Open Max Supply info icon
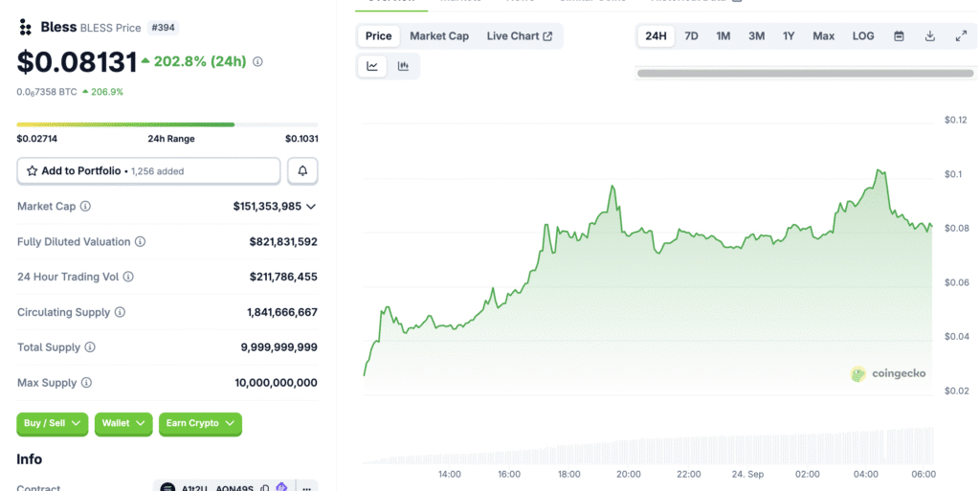Image resolution: width=980 pixels, height=491 pixels. tap(87, 383)
